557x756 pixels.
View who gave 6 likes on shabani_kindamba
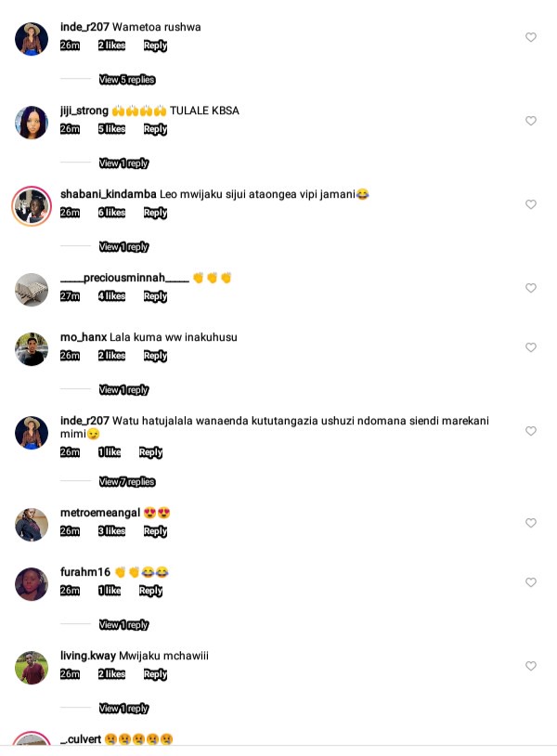pos(111,213)
